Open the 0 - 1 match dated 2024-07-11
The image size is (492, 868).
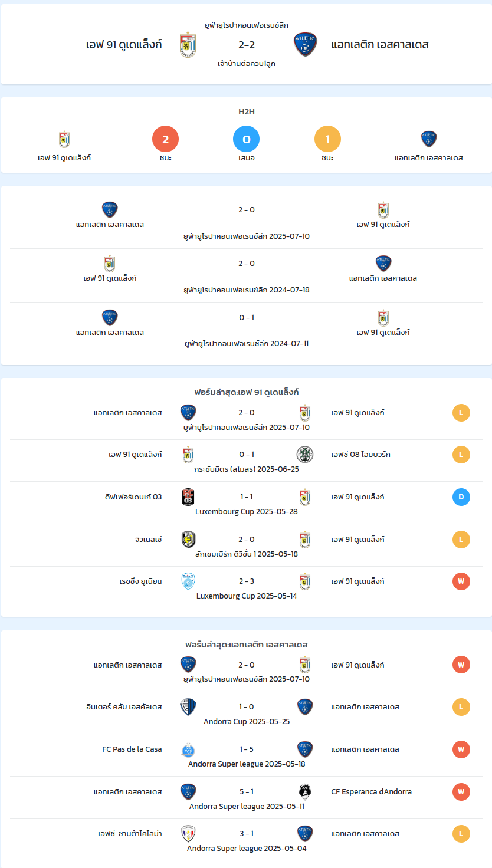point(247,329)
